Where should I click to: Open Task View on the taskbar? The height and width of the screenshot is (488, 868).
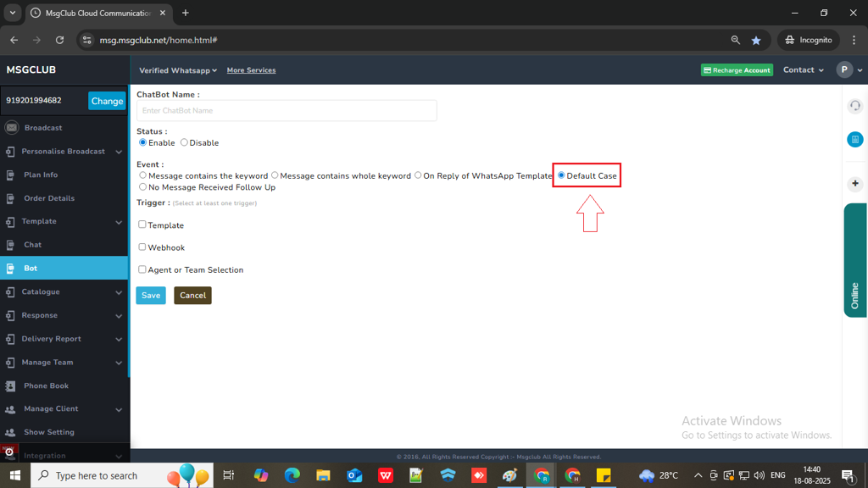tap(228, 475)
